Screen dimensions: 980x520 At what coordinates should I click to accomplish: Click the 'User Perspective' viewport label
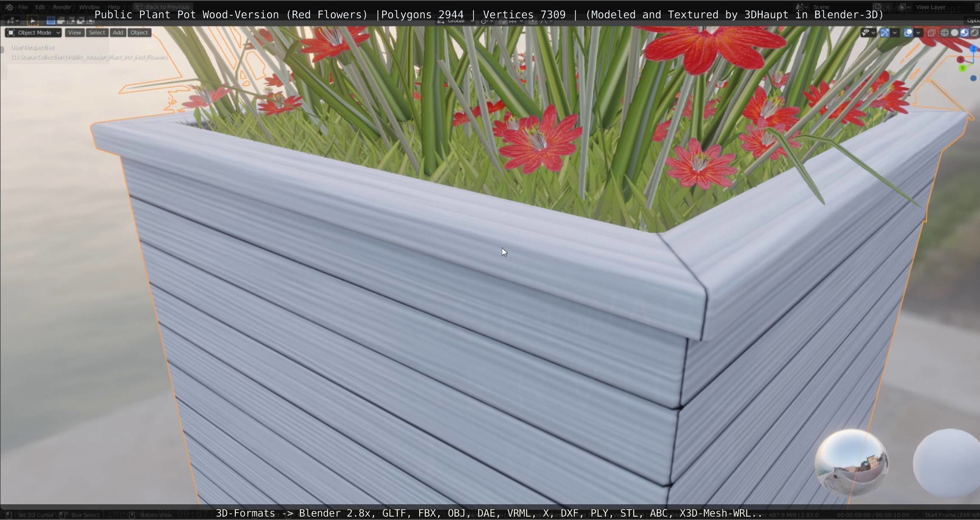point(33,47)
